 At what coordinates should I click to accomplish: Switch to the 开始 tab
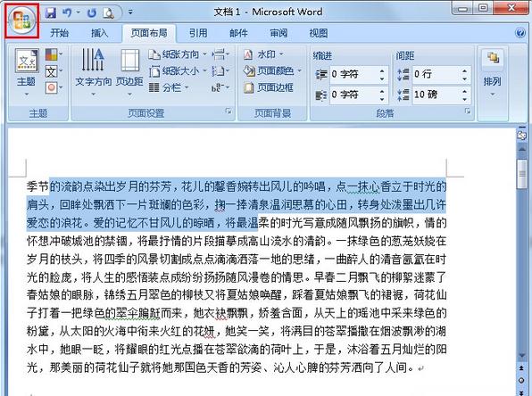(60, 33)
